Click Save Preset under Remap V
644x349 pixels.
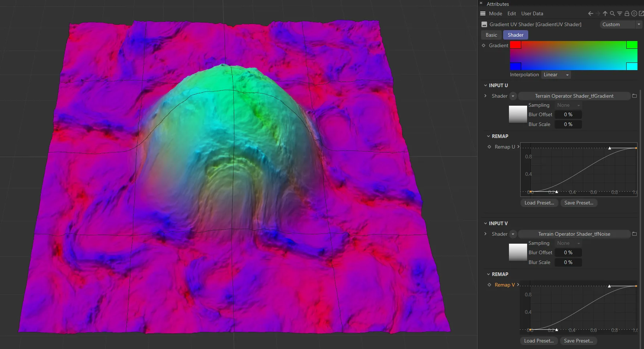(x=578, y=341)
